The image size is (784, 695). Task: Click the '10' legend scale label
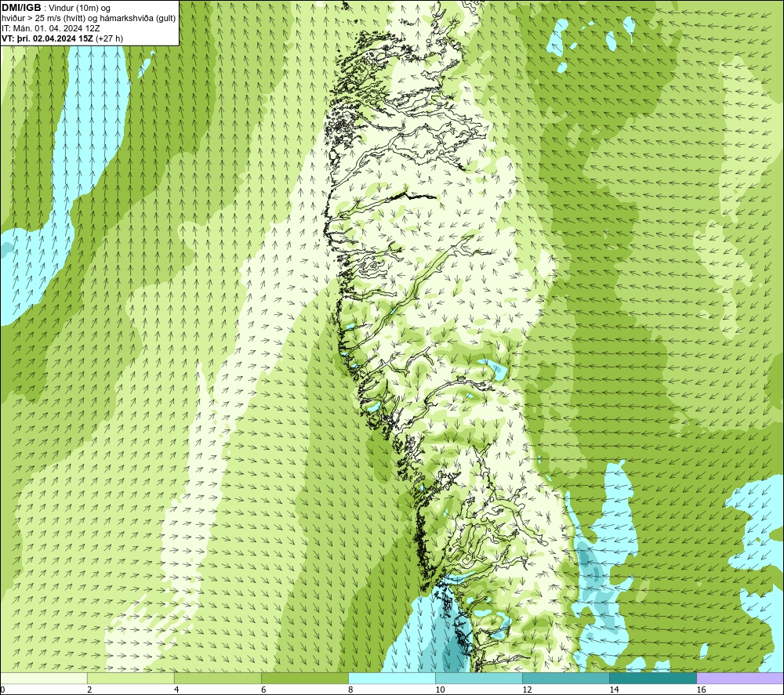(440, 690)
